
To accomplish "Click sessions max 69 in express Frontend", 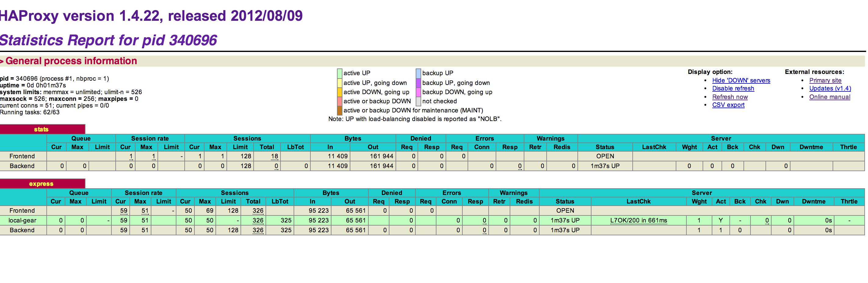I will [210, 211].
